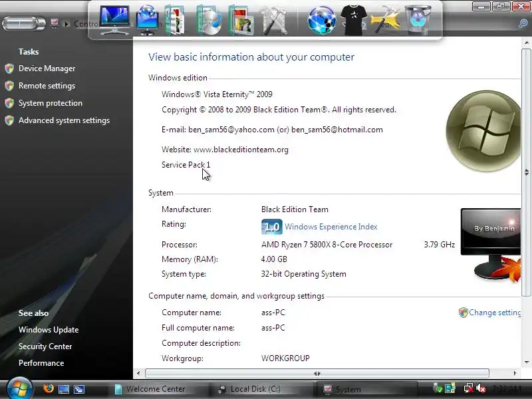Screen dimensions: 532x399
Task: Click the System protection shield icon
Action: pos(9,103)
